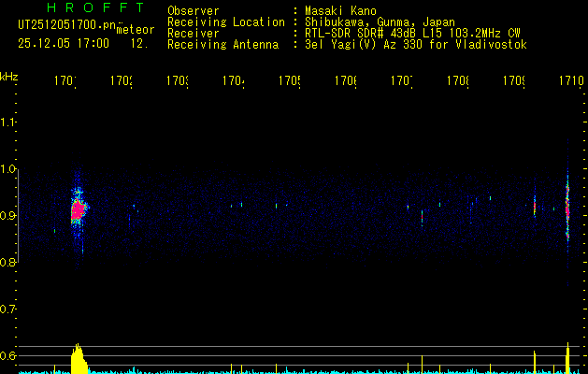
Task: Click the large red meteor echo blob
Action: click(78, 209)
